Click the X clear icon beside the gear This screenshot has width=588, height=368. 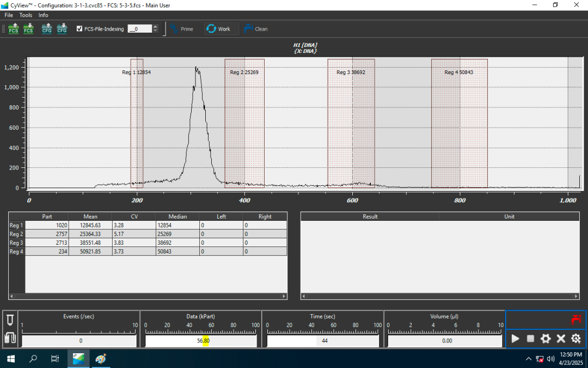tap(561, 339)
